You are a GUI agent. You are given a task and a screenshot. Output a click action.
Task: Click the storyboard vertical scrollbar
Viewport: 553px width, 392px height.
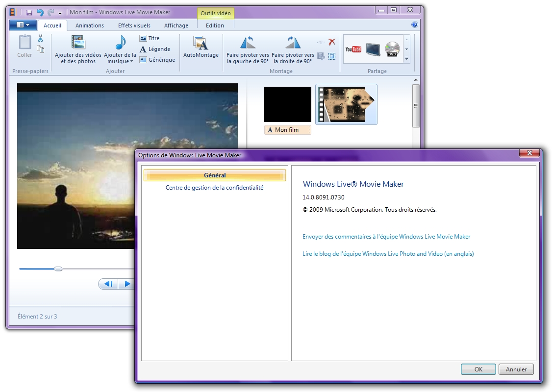coord(416,106)
